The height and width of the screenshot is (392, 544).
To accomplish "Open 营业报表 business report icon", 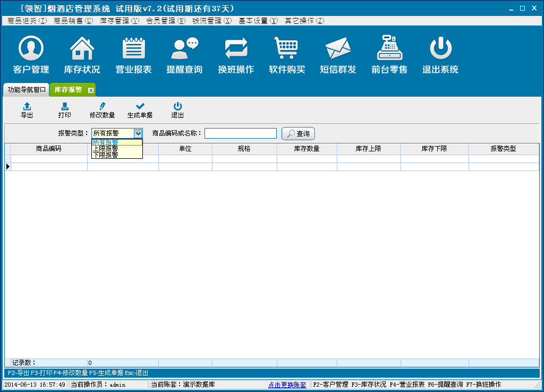I will 134,49.
